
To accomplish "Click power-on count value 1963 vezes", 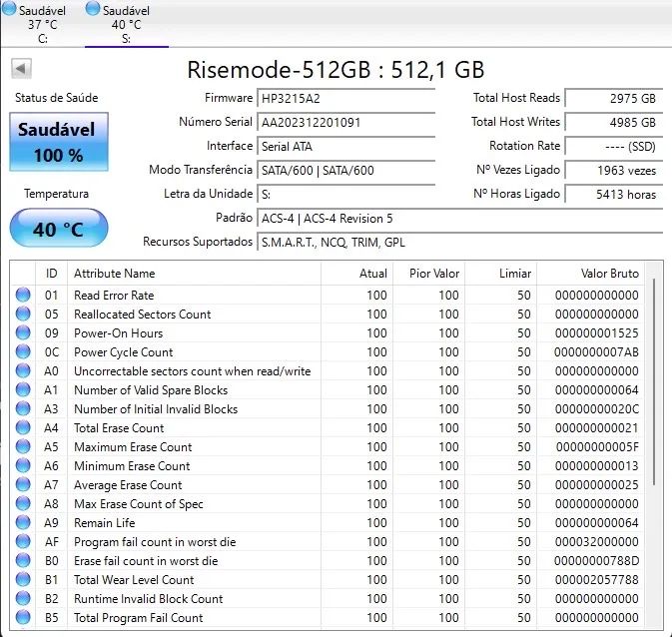I will click(x=614, y=171).
